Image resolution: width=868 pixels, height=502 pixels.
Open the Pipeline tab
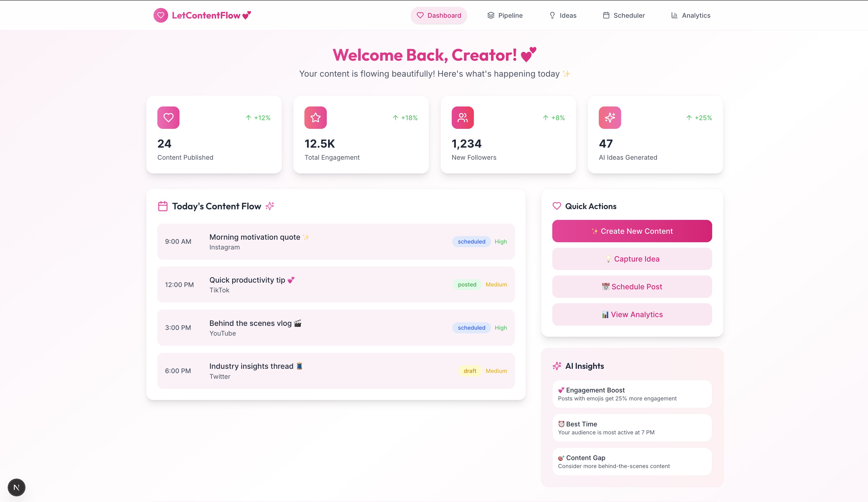pyautogui.click(x=505, y=15)
